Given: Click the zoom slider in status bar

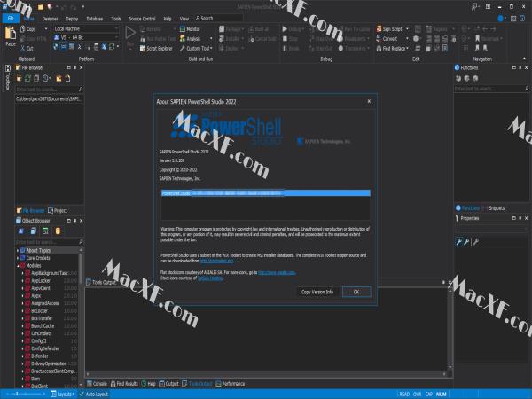Looking at the screenshot, I should [24, 394].
